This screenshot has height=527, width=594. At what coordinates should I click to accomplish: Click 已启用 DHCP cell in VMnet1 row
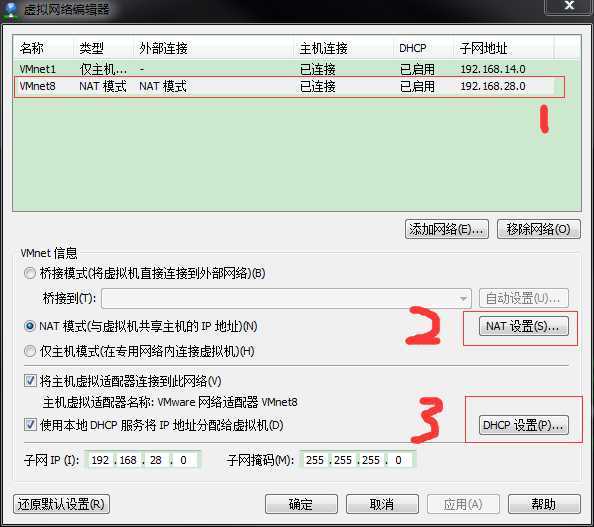[417, 69]
